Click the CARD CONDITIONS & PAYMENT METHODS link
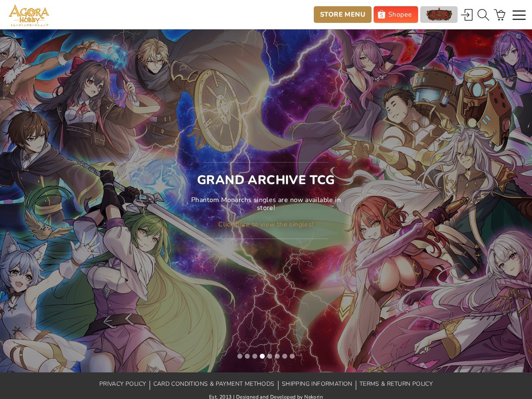The image size is (532, 399). coord(214,384)
